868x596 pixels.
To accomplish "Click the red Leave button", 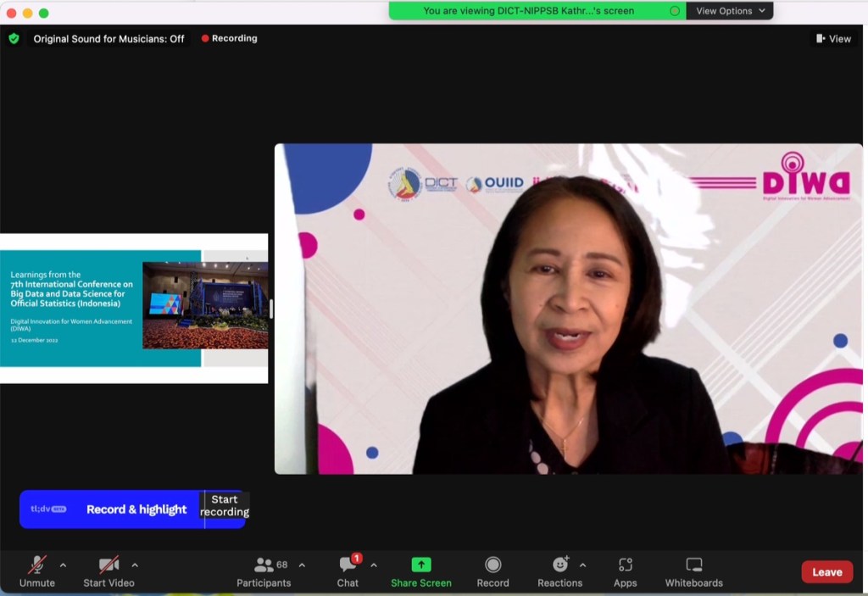I will click(826, 571).
